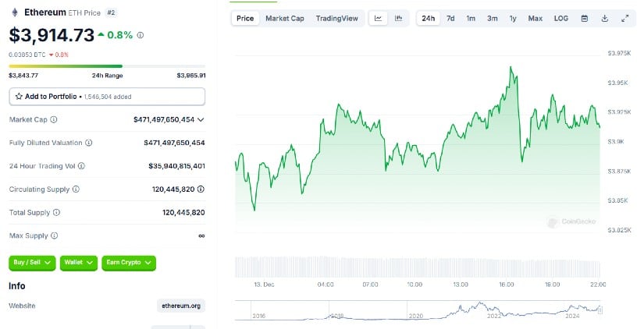644x329 pixels.
Task: Toggle the LOG scale option
Action: coord(561,18)
